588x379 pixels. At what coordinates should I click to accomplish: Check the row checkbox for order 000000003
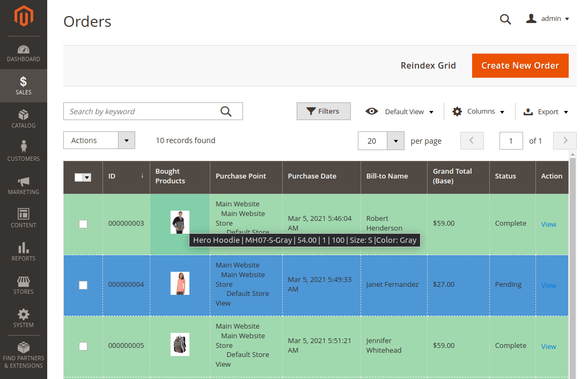tap(83, 224)
